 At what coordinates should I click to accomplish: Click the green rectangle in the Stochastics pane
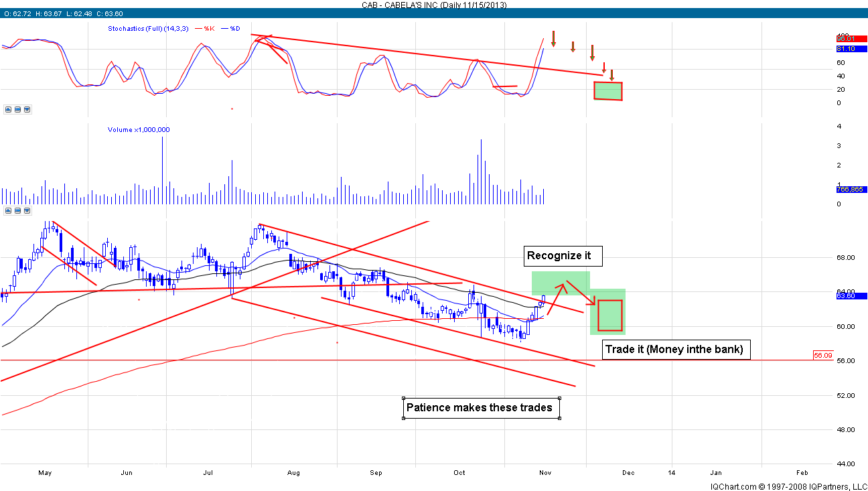click(608, 91)
